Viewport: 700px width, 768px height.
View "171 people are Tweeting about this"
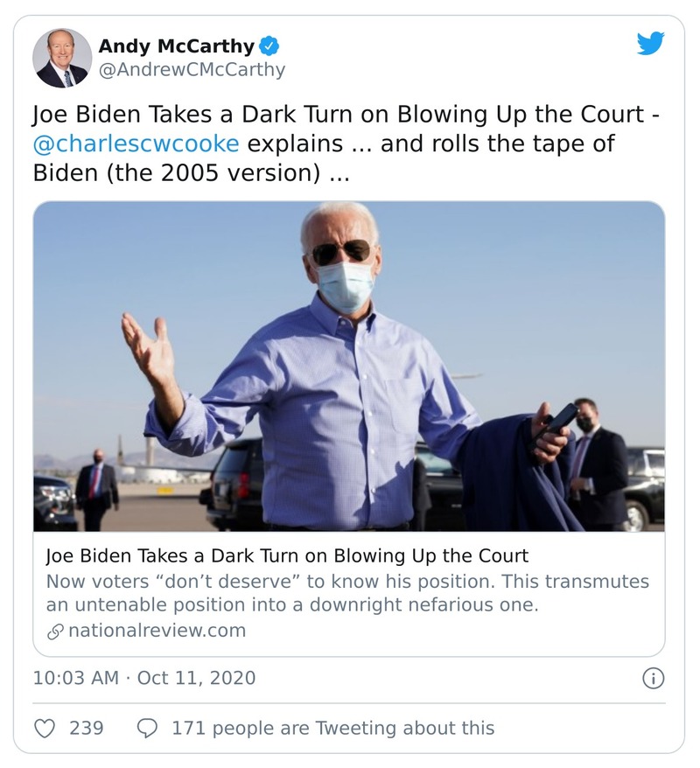[332, 728]
